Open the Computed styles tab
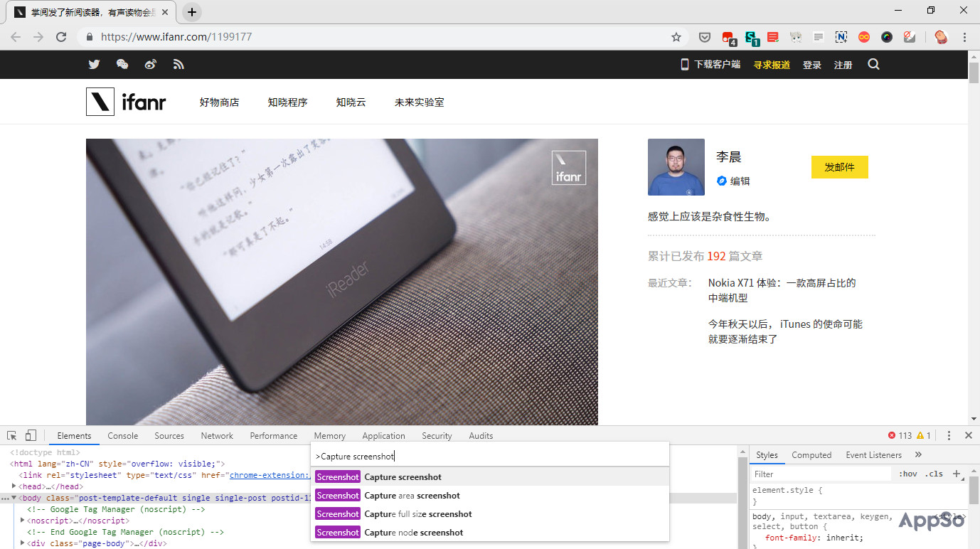980x549 pixels. (811, 454)
